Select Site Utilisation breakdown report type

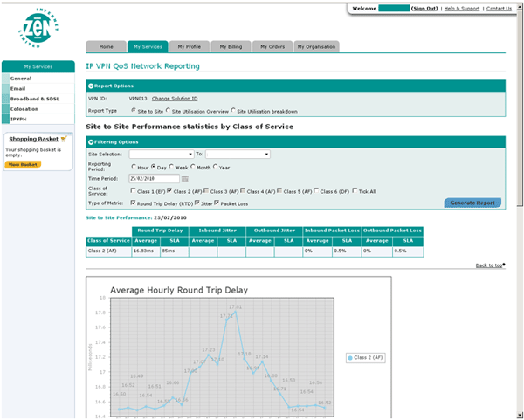[x=233, y=110]
